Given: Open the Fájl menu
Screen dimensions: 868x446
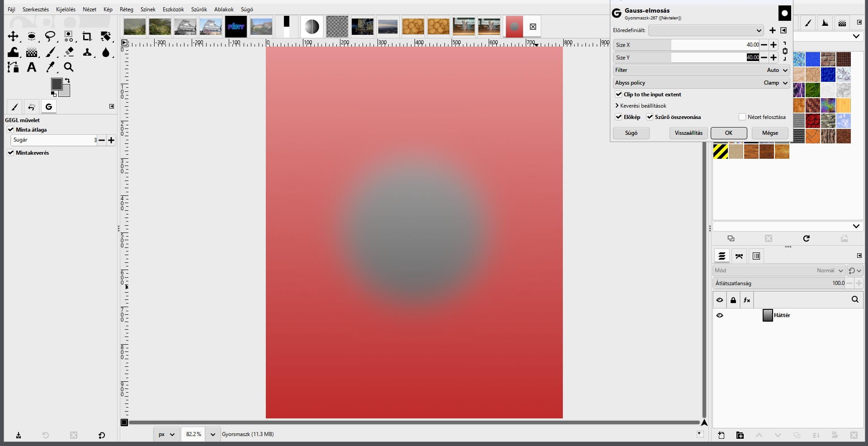Looking at the screenshot, I should pyautogui.click(x=11, y=9).
